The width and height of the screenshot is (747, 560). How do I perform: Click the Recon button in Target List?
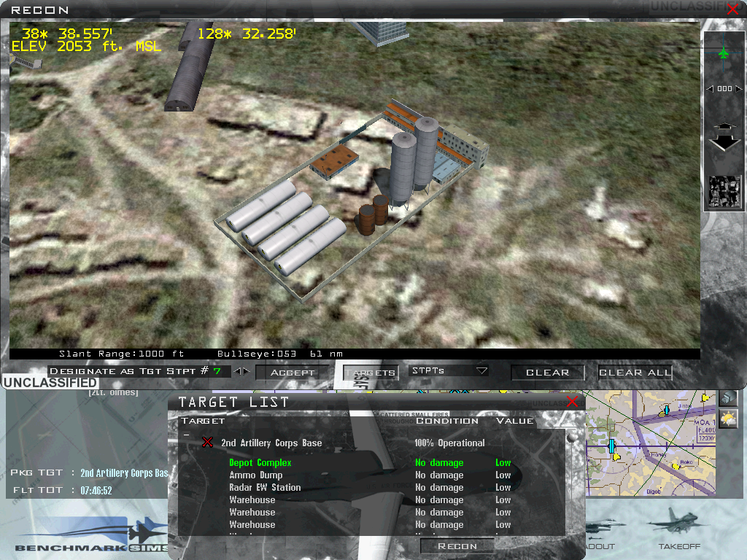pos(457,546)
